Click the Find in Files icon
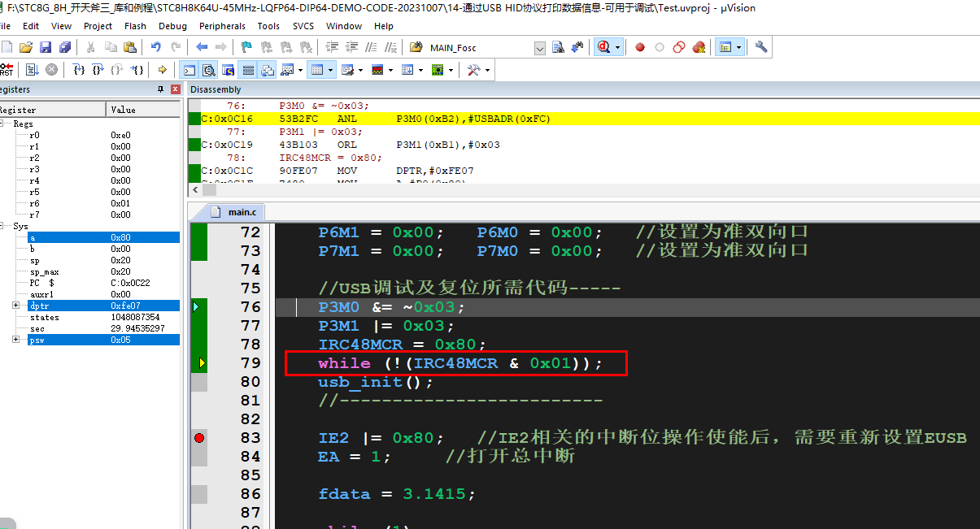This screenshot has width=980, height=529. 416,47
